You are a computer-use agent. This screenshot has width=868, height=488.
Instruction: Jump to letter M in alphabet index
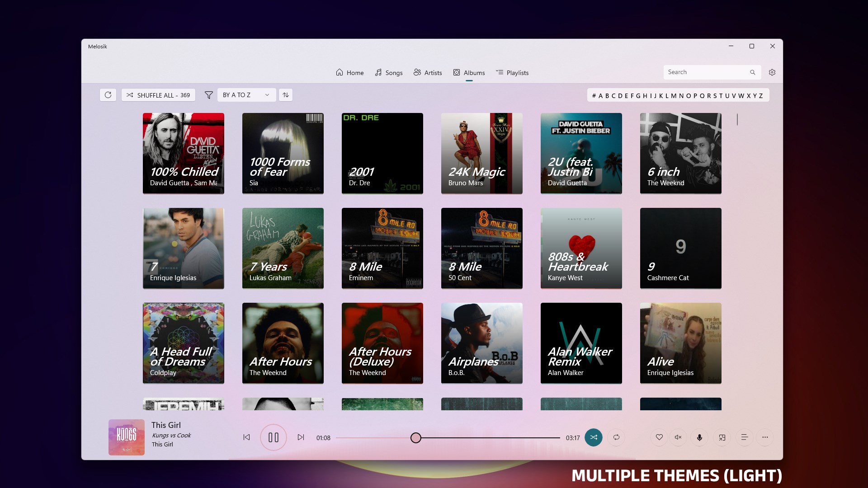pyautogui.click(x=674, y=96)
